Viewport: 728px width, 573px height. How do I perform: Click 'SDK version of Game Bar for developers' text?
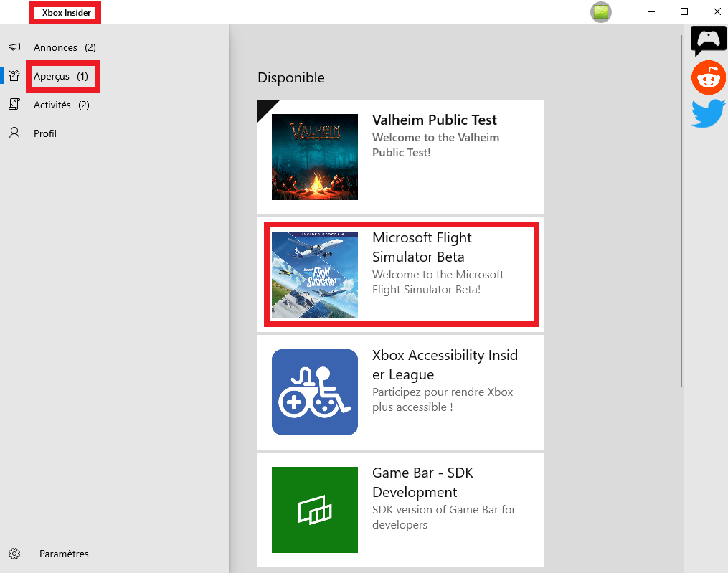[444, 517]
